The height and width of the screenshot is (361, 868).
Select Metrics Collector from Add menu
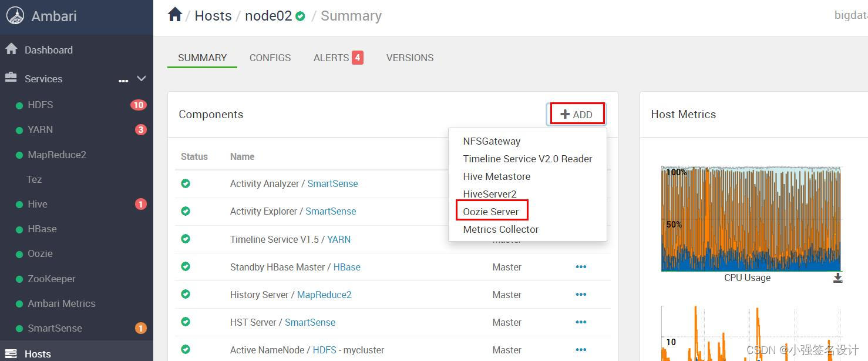501,229
